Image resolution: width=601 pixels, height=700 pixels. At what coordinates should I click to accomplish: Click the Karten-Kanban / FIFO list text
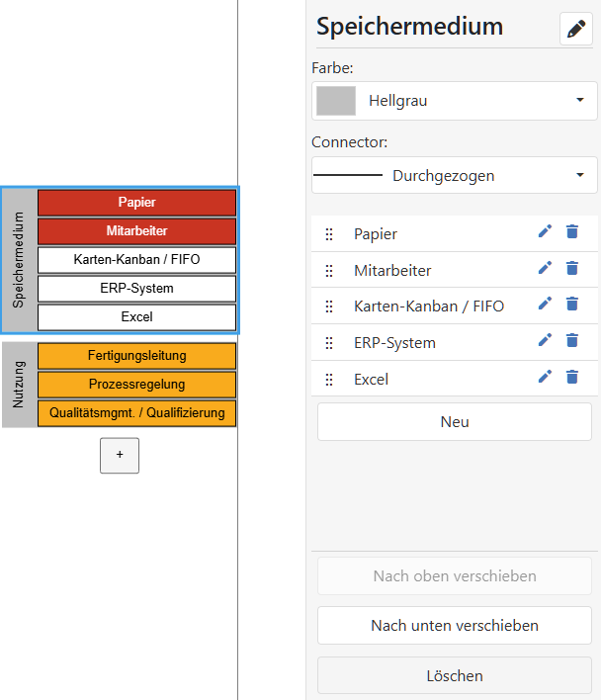point(429,306)
